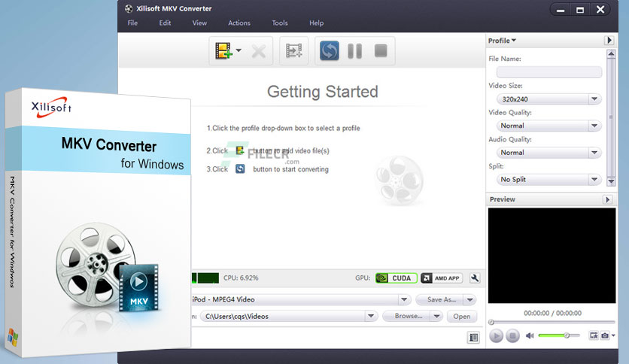The width and height of the screenshot is (629, 364).
Task: Open the Audio Quality Normal dropdown
Action: (x=549, y=153)
